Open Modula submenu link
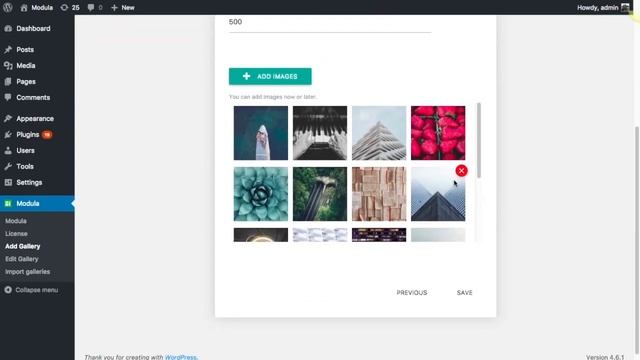Viewport: 640px width, 360px height. pos(16,221)
